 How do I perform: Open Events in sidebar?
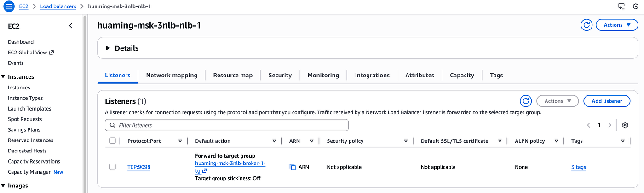(16, 63)
